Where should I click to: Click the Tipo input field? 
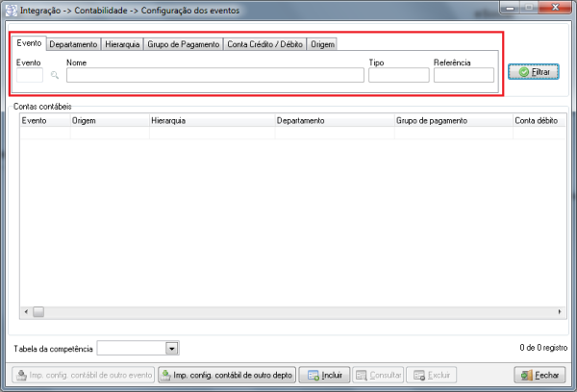point(398,76)
